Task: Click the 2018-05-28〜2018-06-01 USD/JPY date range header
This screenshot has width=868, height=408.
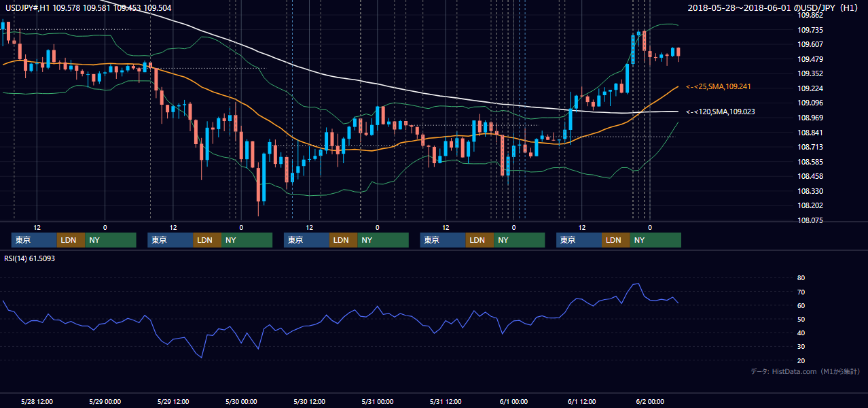Action: click(x=774, y=7)
